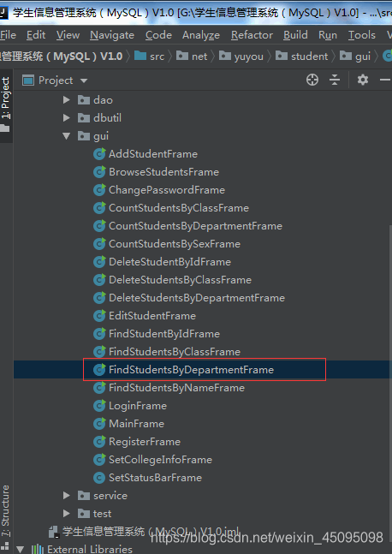Image resolution: width=392 pixels, height=554 pixels.
Task: Open the Tools menu
Action: [362, 35]
